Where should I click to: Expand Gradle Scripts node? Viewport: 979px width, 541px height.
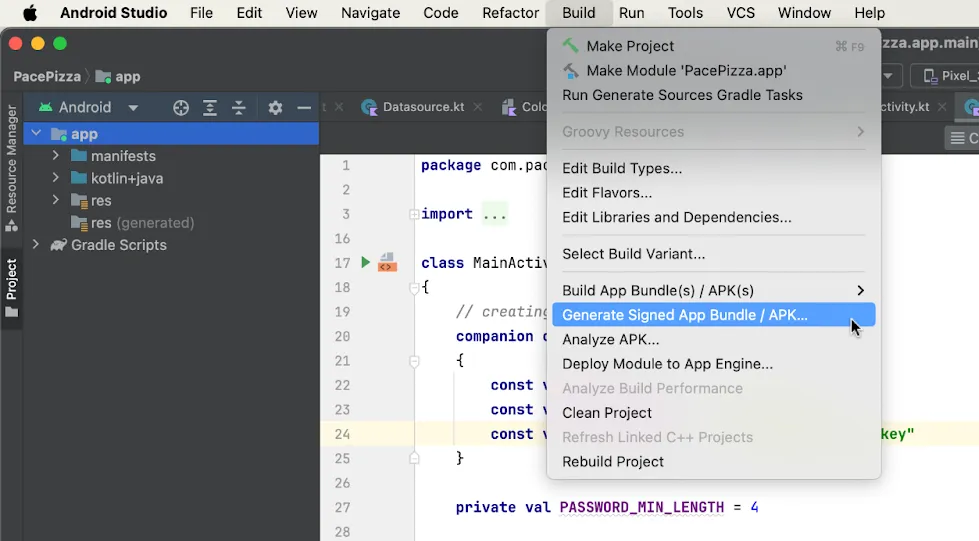pos(36,245)
